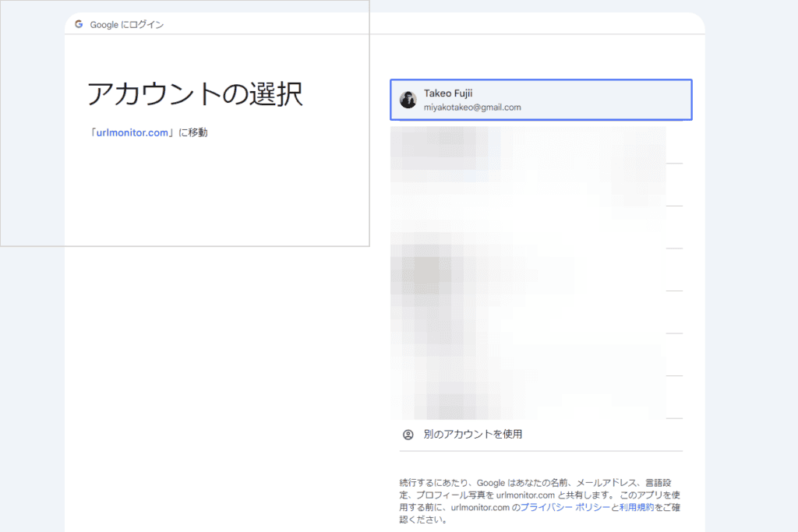Choose 別のアカウントを使用 option
Image resolution: width=798 pixels, height=532 pixels.
(541, 435)
